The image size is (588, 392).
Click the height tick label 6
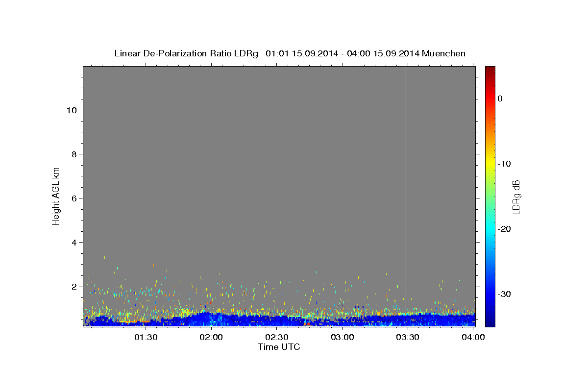73,198
